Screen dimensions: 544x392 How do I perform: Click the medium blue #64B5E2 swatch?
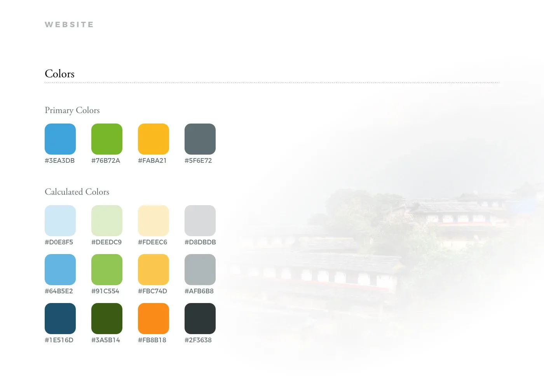pos(60,270)
